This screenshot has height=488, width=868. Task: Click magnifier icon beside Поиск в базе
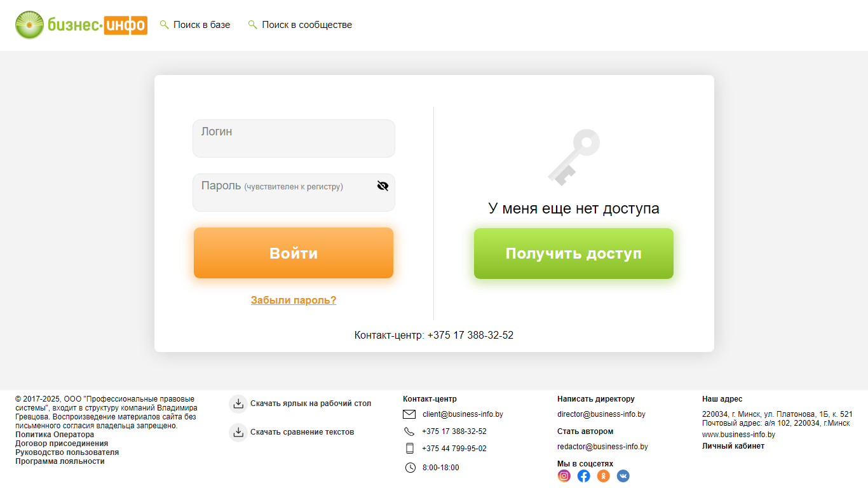[x=165, y=25]
